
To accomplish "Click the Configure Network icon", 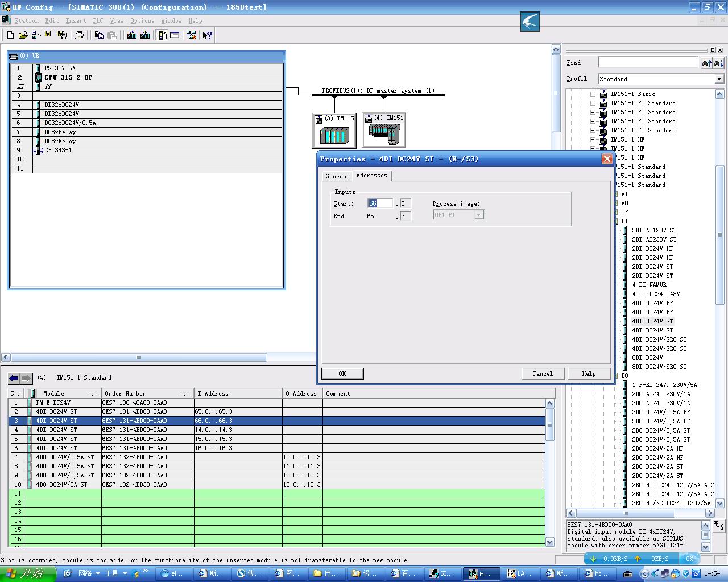I will coord(191,35).
